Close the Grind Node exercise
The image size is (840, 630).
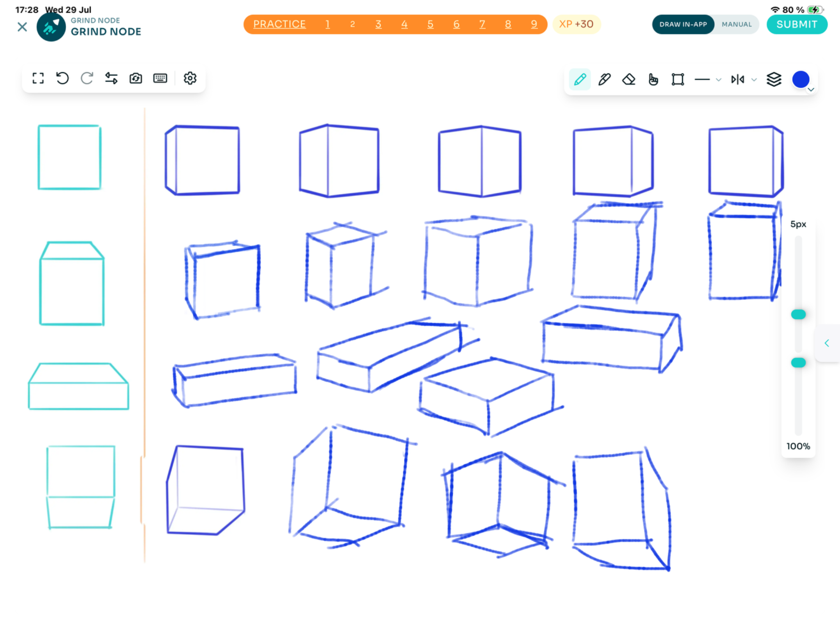click(x=22, y=27)
